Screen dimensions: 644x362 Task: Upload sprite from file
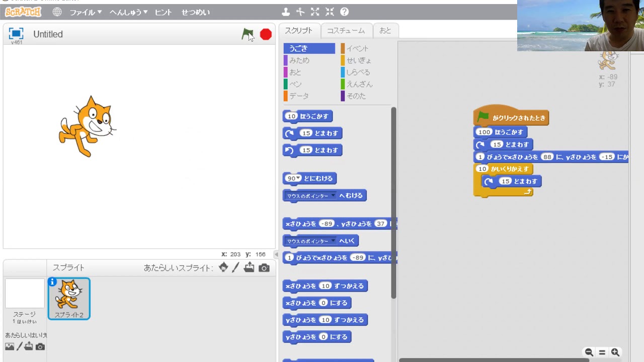249,267
